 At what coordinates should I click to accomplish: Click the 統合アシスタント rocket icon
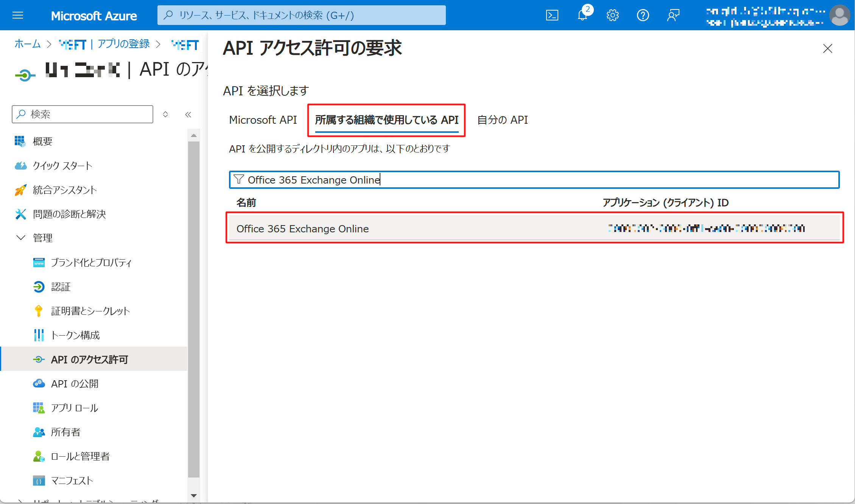point(20,190)
